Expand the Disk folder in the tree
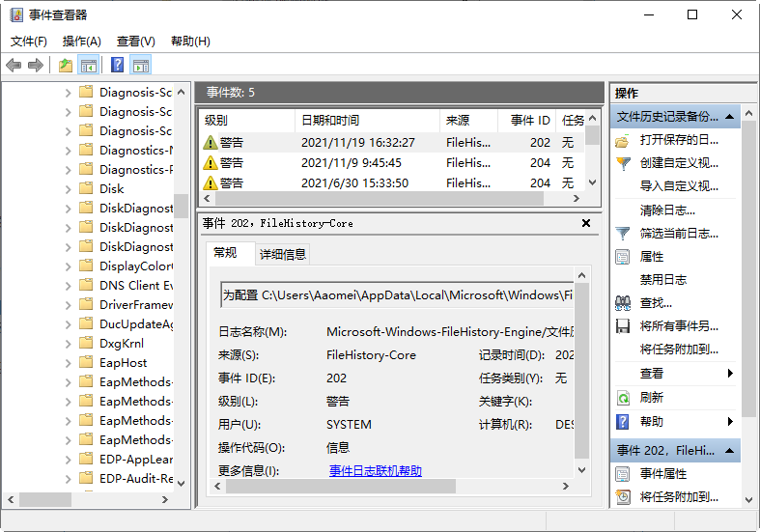The width and height of the screenshot is (760, 532). pyautogui.click(x=69, y=189)
